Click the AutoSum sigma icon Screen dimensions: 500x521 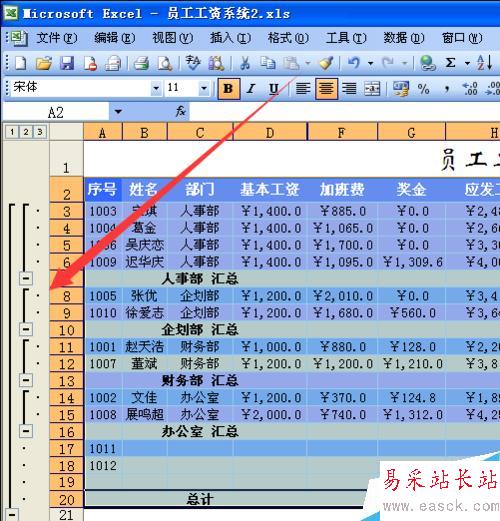450,63
